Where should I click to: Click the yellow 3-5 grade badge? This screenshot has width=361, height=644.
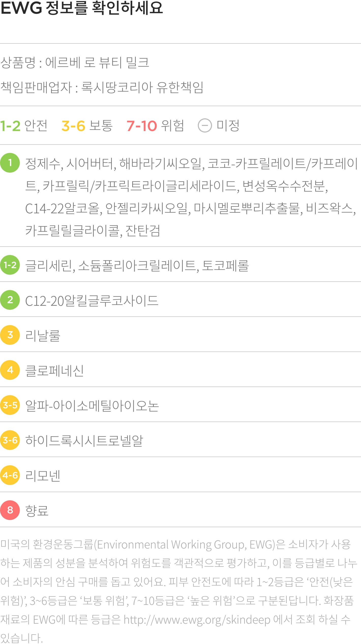coord(10,405)
